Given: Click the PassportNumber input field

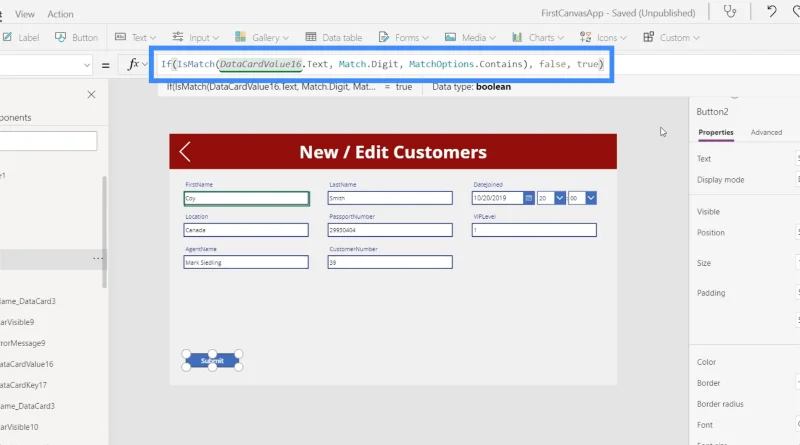Looking at the screenshot, I should [390, 230].
